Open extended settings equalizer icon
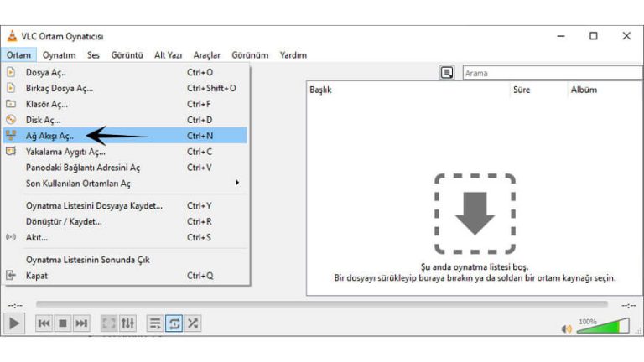The image size is (644, 362). pyautogui.click(x=127, y=323)
